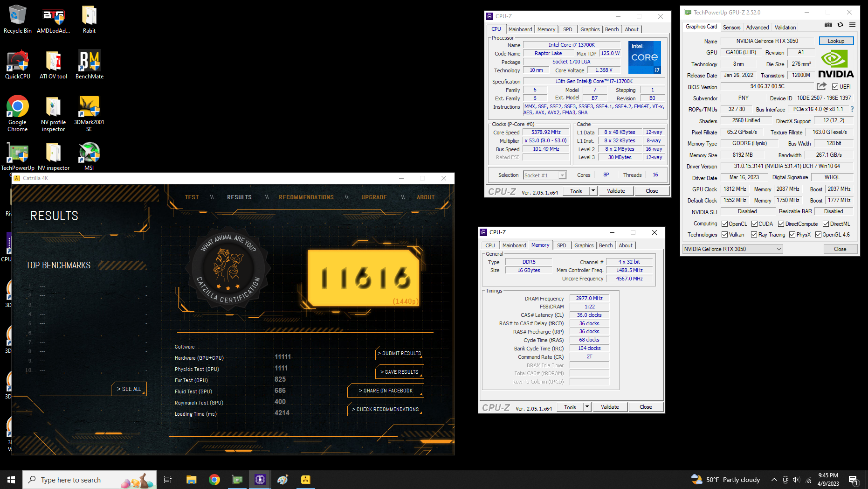Toggle the UEFI checkbox in GPU-Z
The width and height of the screenshot is (868, 489).
(835, 87)
